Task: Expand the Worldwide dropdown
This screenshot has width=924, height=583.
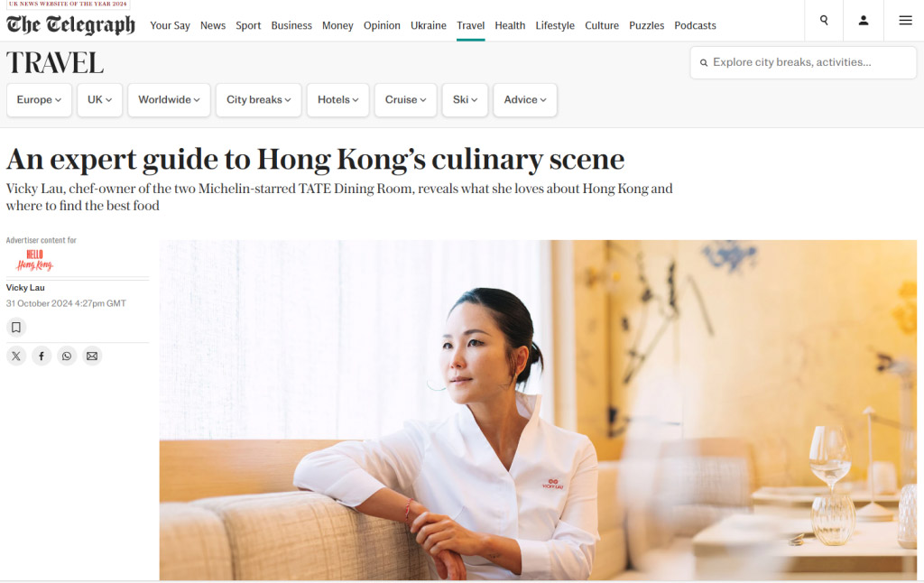Action: click(169, 99)
